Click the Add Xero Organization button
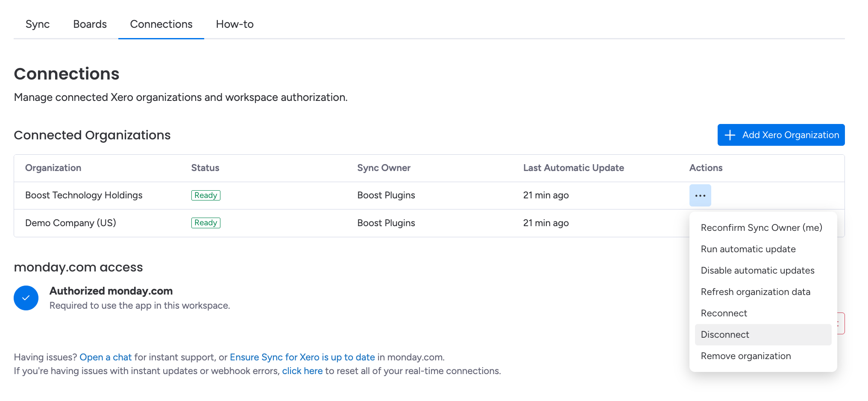The image size is (868, 401). coord(781,135)
